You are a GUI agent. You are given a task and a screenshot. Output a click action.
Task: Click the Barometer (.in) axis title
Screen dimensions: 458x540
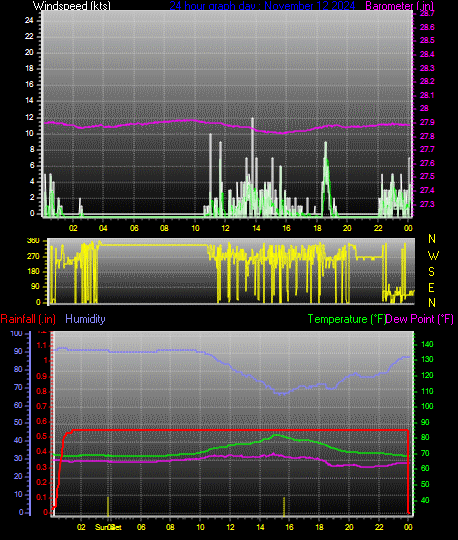click(x=399, y=6)
